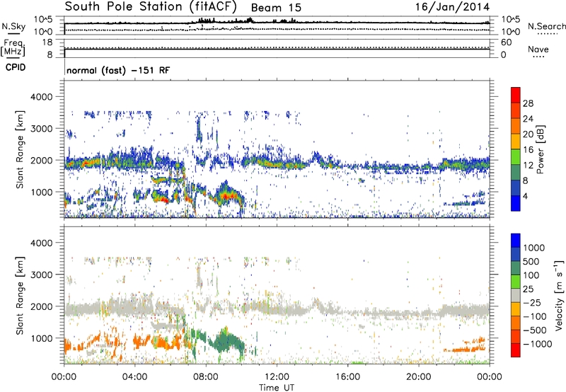Pick the dark green 100–500 velocity segment
566x392 pixels.
click(516, 268)
